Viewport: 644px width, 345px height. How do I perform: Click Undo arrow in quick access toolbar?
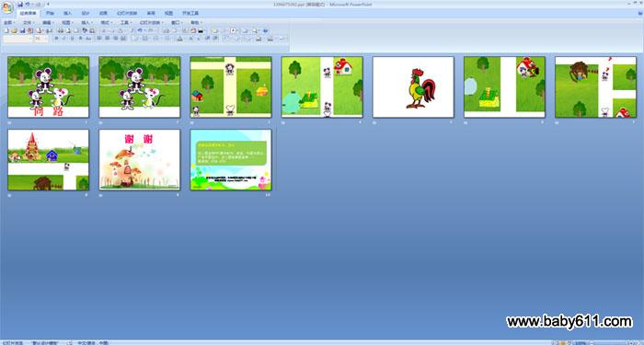click(27, 4)
